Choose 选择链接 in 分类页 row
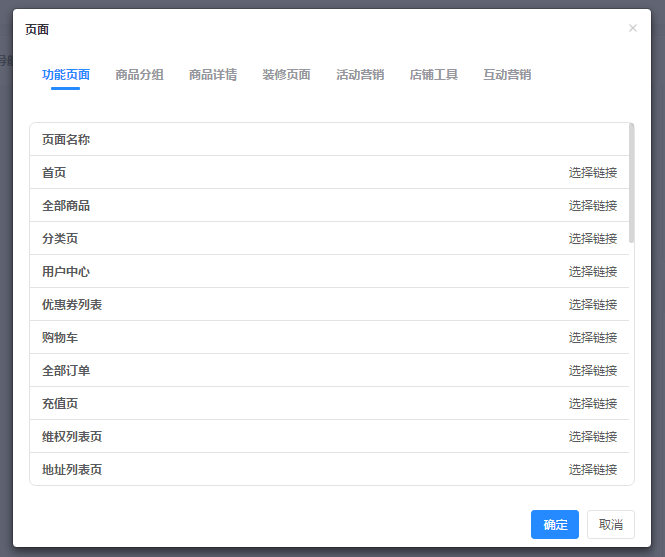This screenshot has width=665, height=557. pyautogui.click(x=592, y=239)
